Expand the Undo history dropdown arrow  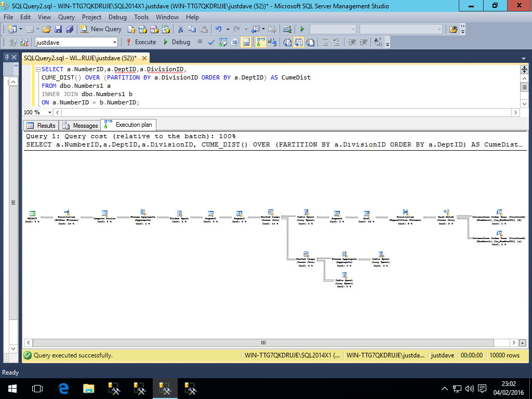pos(228,29)
